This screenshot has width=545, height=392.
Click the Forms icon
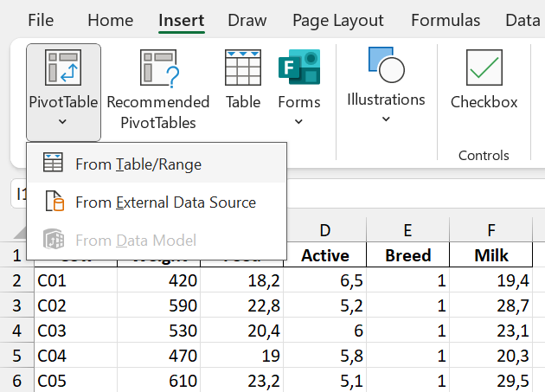click(298, 68)
